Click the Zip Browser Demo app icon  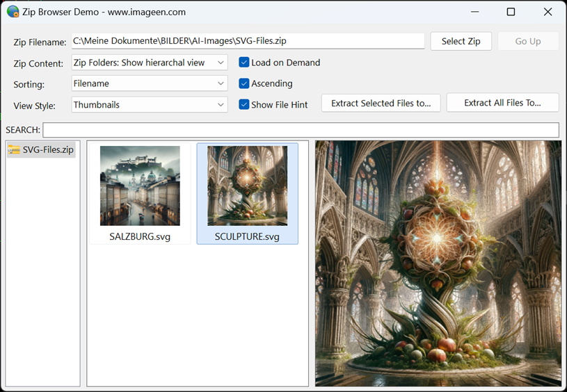[13, 12]
